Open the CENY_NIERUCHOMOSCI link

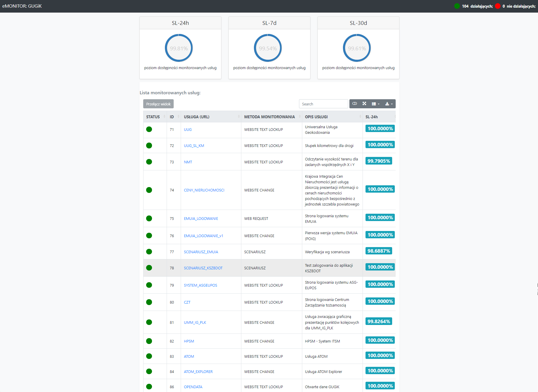(204, 190)
